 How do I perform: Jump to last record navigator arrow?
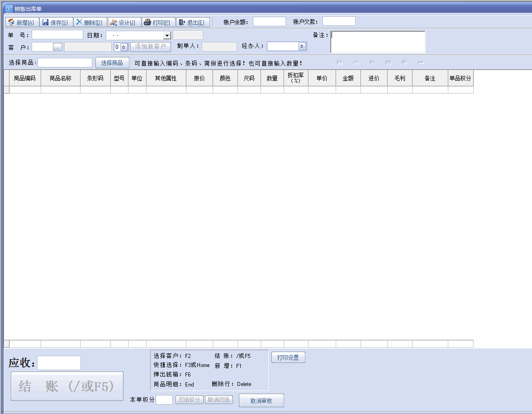coord(388,63)
